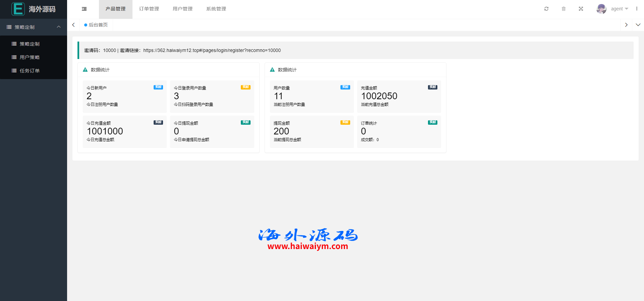Click the green E logo icon
Screen dimensions: 644x301
coord(18,9)
